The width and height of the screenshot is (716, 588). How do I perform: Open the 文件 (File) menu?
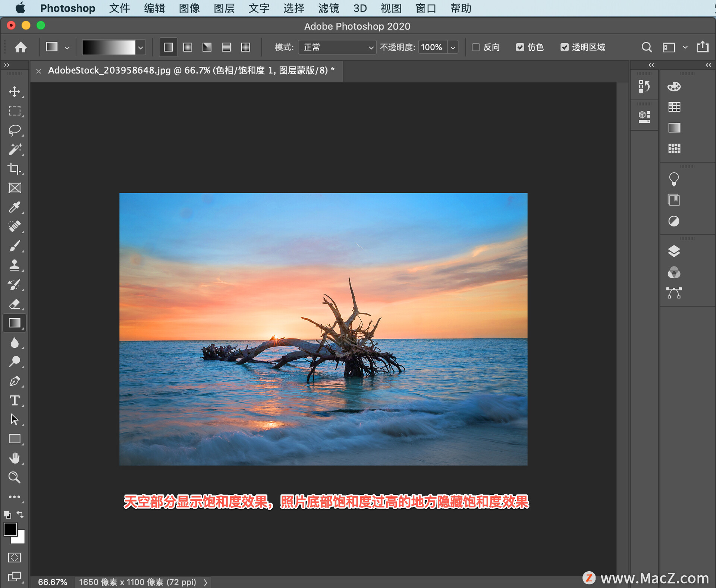[119, 8]
